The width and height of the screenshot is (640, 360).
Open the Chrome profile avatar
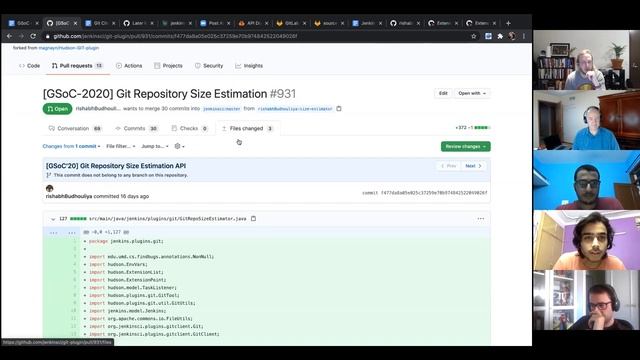tap(512, 36)
